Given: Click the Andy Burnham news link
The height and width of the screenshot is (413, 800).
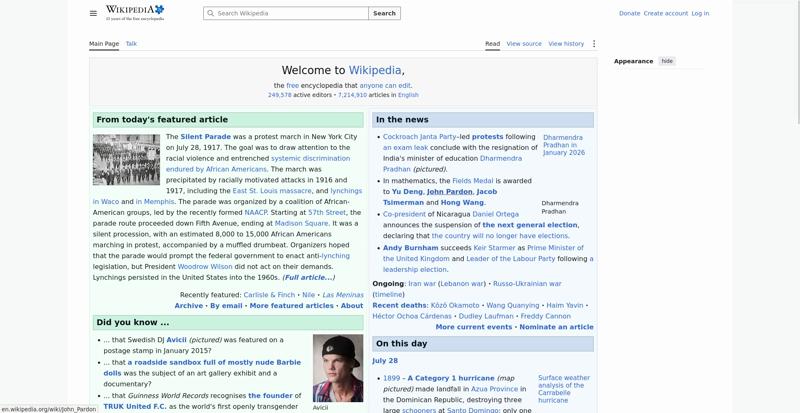Looking at the screenshot, I should [410, 248].
